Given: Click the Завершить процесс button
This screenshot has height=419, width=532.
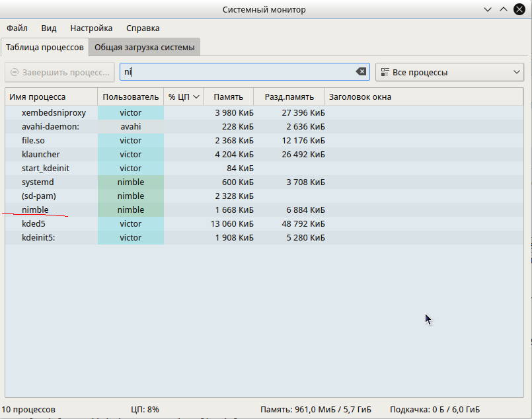Looking at the screenshot, I should [x=59, y=72].
